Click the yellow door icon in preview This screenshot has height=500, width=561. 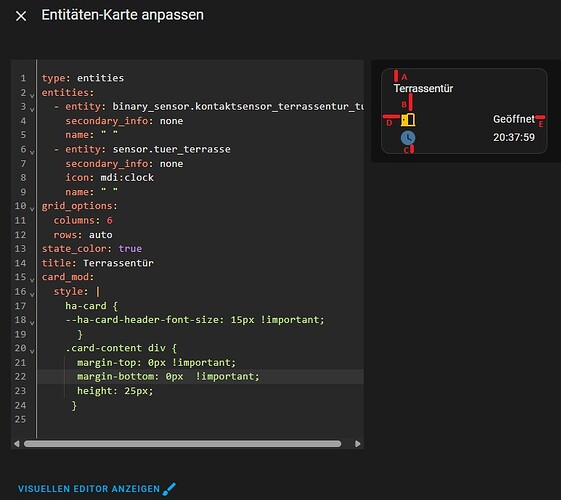tap(408, 119)
